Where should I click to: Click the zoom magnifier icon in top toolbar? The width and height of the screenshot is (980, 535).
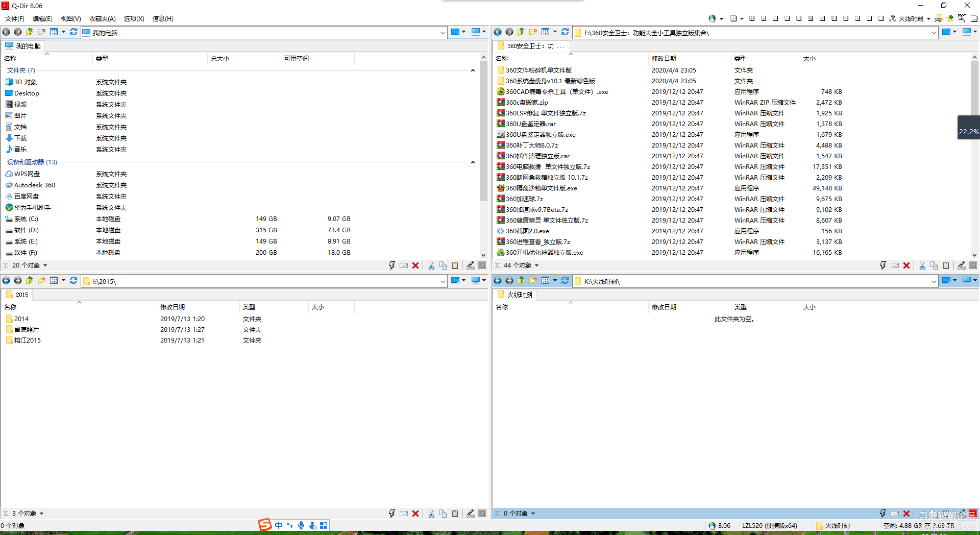pos(962,18)
